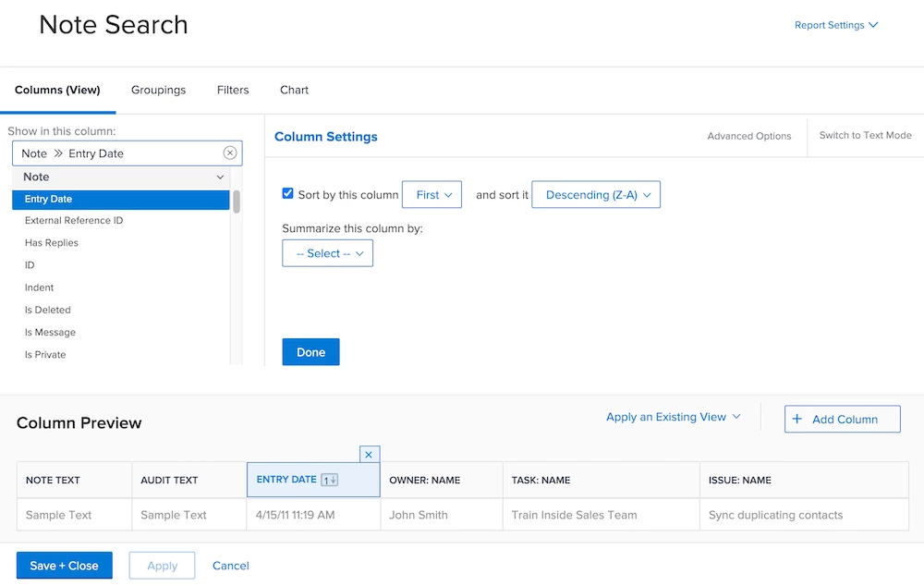Select Is Message field
Viewport: 924px width, 586px height.
coord(121,333)
